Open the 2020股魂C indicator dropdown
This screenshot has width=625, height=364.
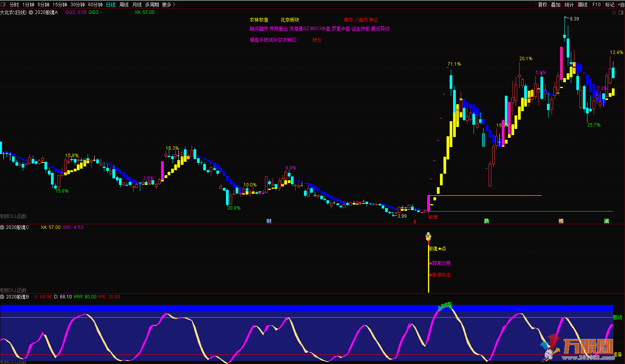pos(2,227)
